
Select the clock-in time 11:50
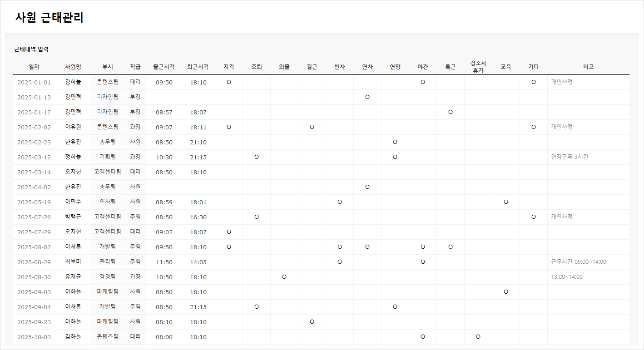point(164,262)
